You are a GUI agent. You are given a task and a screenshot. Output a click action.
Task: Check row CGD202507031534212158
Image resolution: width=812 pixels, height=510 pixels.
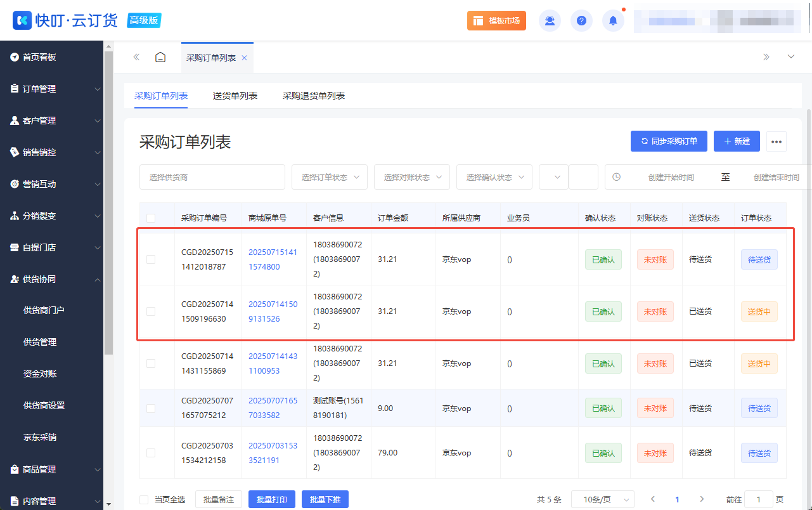[x=151, y=453]
